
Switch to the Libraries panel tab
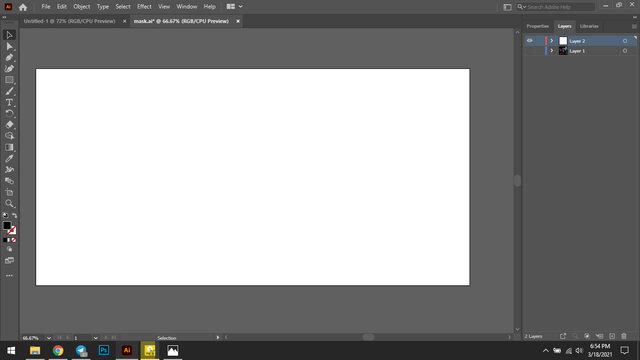[x=589, y=26]
